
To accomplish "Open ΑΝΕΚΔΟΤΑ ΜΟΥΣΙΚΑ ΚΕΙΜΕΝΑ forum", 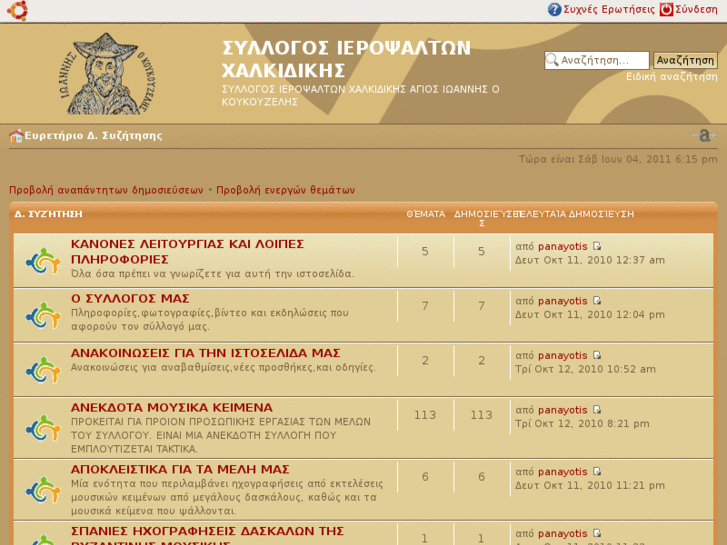I will [x=172, y=408].
